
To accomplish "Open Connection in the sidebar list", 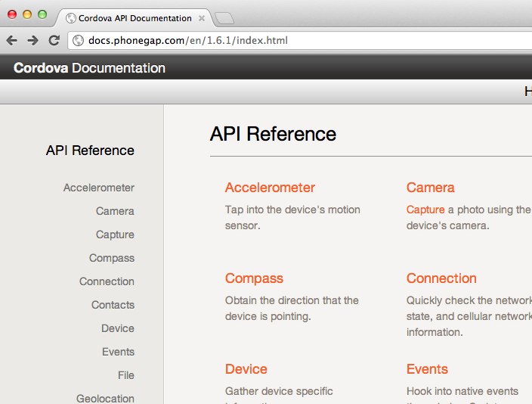I will [x=107, y=281].
